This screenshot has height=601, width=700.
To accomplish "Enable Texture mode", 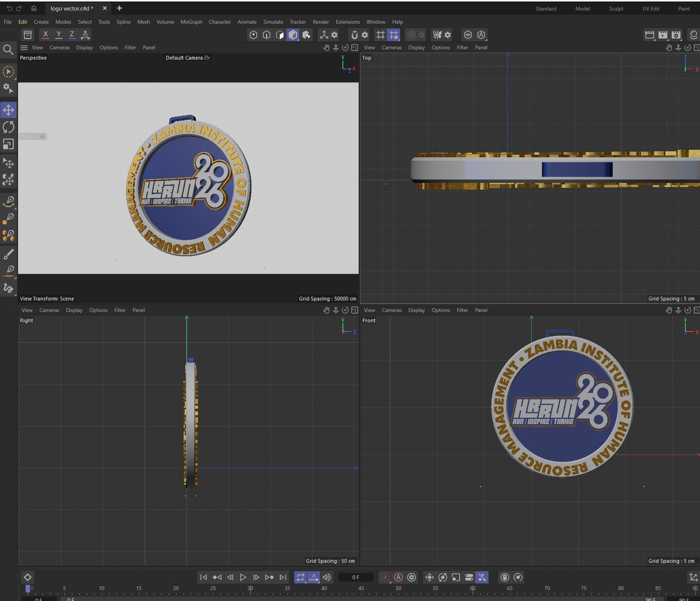I will click(x=306, y=35).
